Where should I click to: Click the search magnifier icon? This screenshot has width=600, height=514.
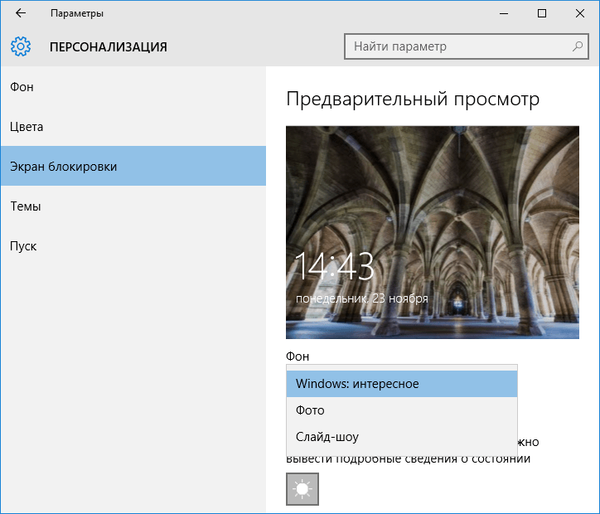577,46
